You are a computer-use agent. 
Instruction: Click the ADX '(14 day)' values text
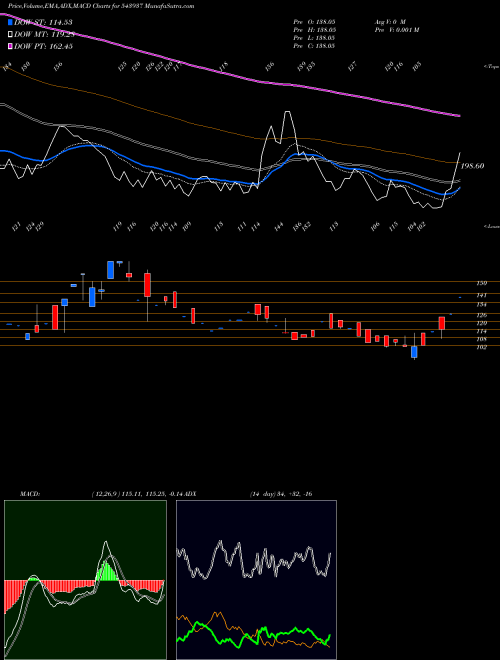[281, 494]
